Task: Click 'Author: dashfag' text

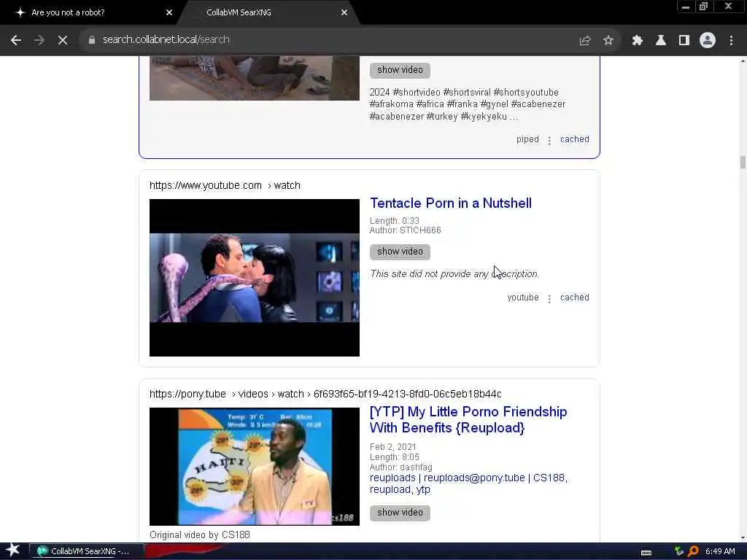Action: (x=401, y=467)
